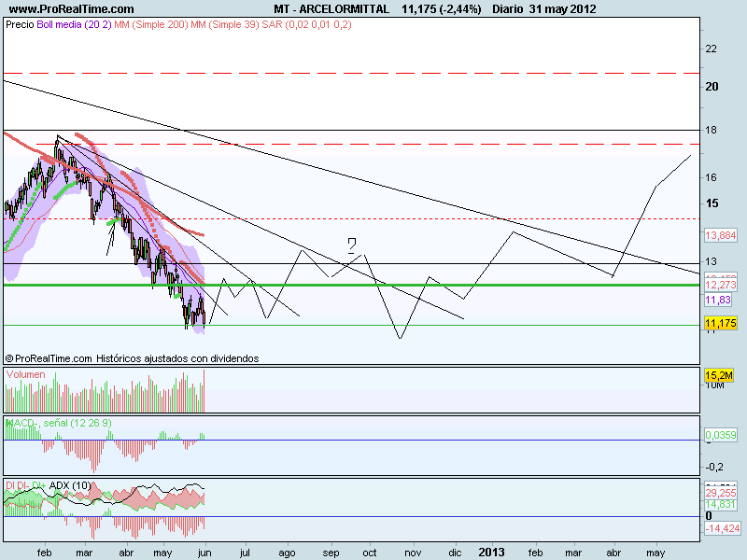Viewport: 747px width, 560px height.
Task: Click the 0,0359 MACD value tag
Action: pos(720,435)
